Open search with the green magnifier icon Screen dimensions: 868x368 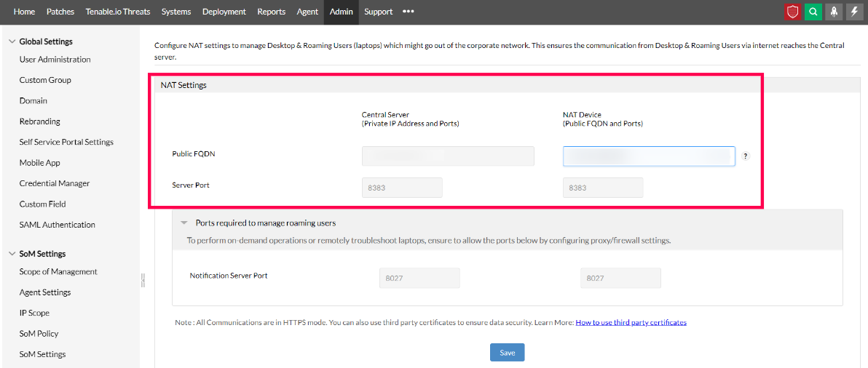click(x=813, y=12)
